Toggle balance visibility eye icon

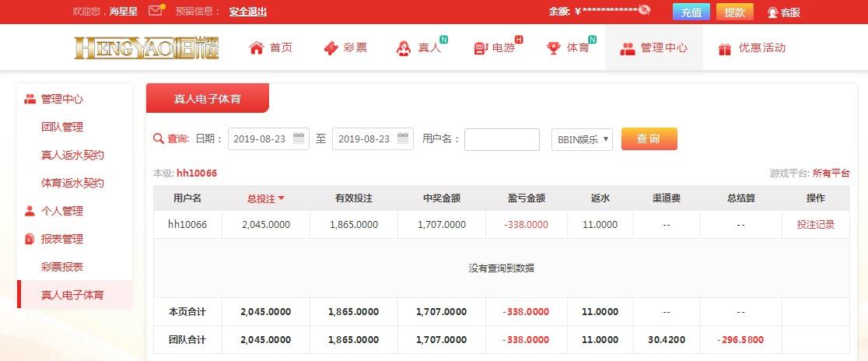[x=644, y=9]
